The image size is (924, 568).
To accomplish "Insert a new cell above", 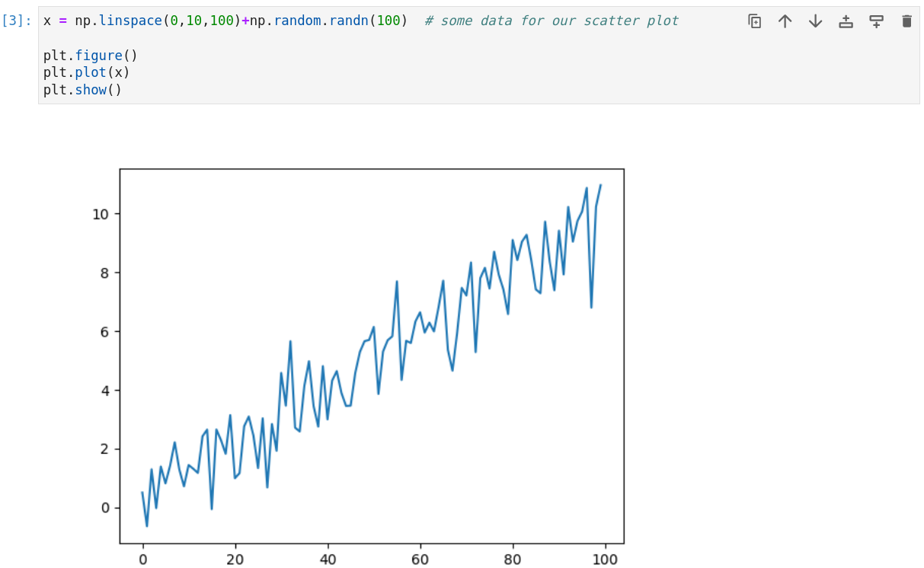I will (x=846, y=21).
